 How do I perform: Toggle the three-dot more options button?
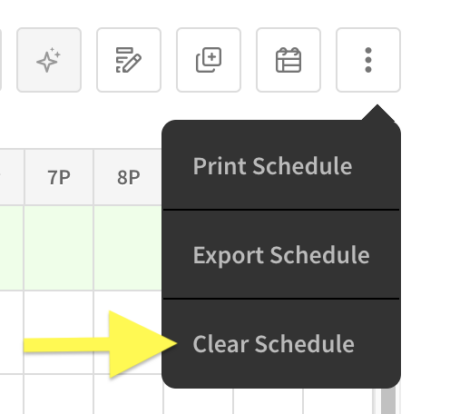point(368,60)
